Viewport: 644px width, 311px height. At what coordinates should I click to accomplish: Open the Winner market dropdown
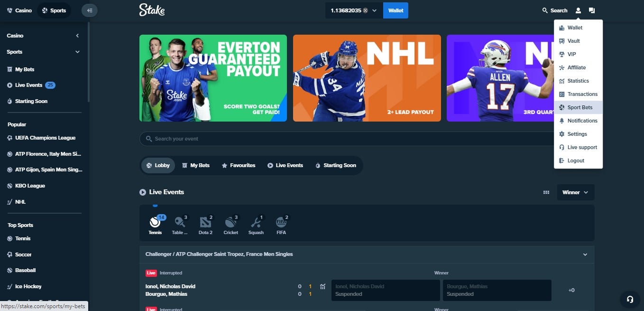click(575, 192)
